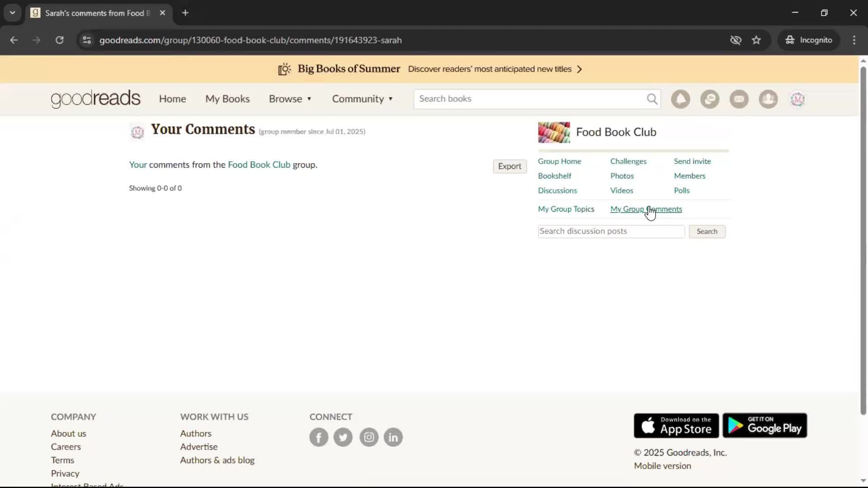Click the address bar URL
The width and height of the screenshot is (868, 488).
(250, 40)
